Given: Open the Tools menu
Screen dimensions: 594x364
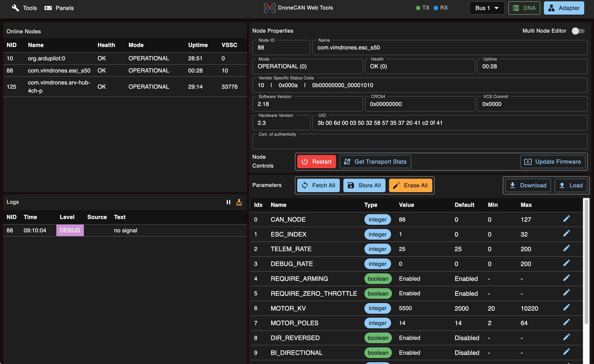Looking at the screenshot, I should point(24,8).
